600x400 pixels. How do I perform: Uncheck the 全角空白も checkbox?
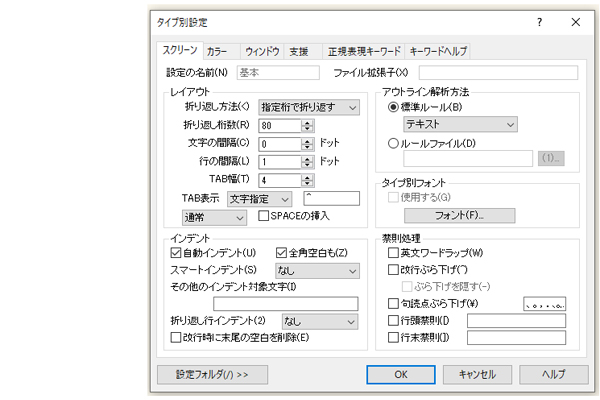[x=281, y=252]
